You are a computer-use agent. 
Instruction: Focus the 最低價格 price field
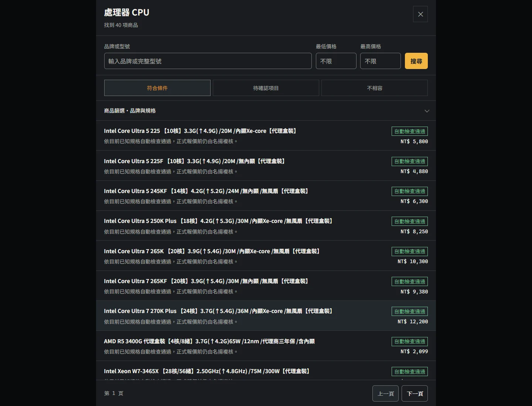pyautogui.click(x=336, y=61)
